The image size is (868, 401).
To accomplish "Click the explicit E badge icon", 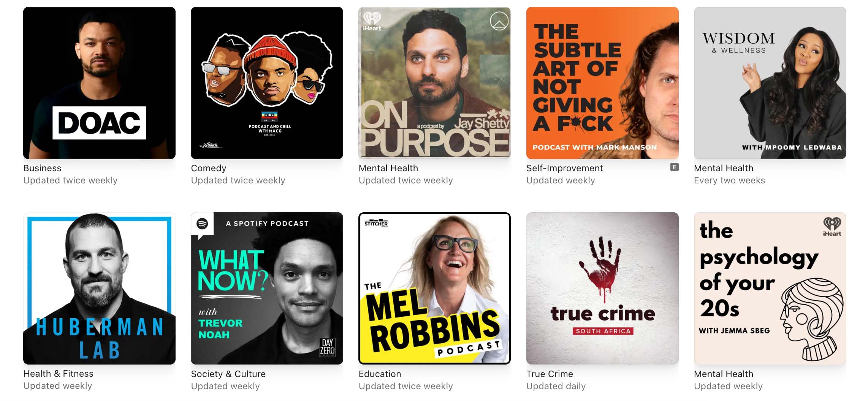I will coord(674,167).
